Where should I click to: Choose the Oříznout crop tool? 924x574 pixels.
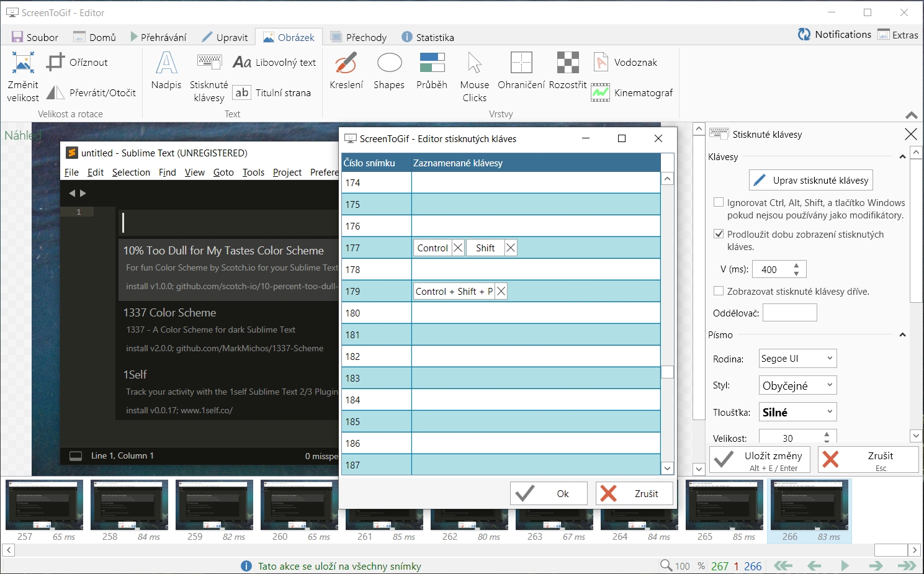78,62
